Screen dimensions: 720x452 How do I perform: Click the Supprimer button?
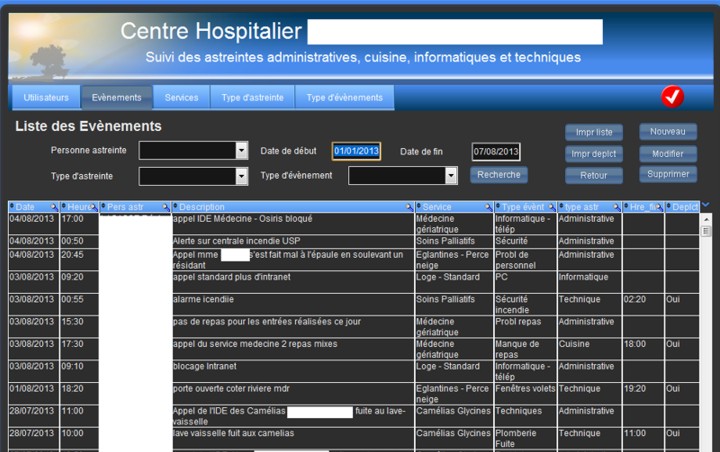pyautogui.click(x=667, y=174)
